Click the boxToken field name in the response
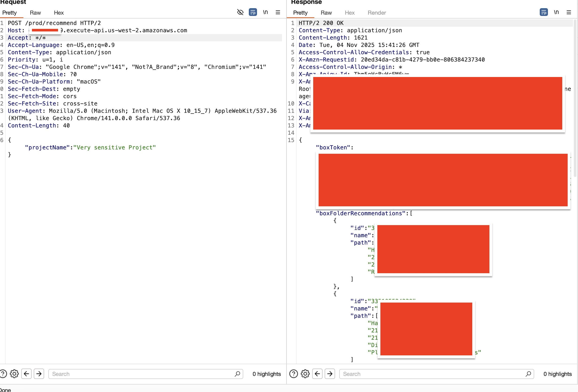The width and height of the screenshot is (578, 392). click(x=333, y=147)
